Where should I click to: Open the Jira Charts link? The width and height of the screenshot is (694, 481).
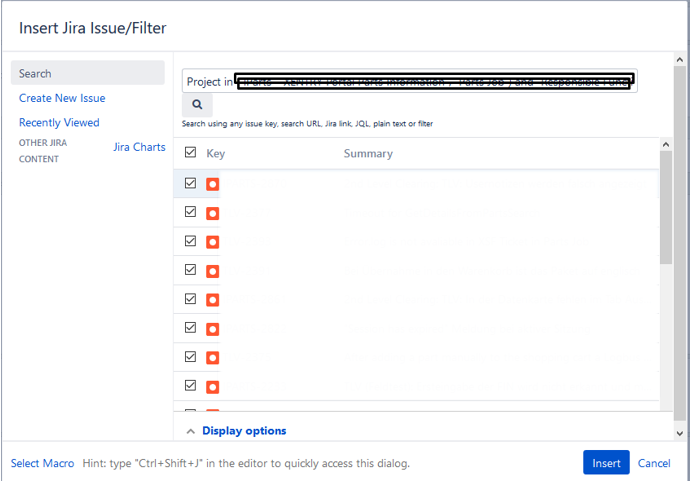[139, 147]
